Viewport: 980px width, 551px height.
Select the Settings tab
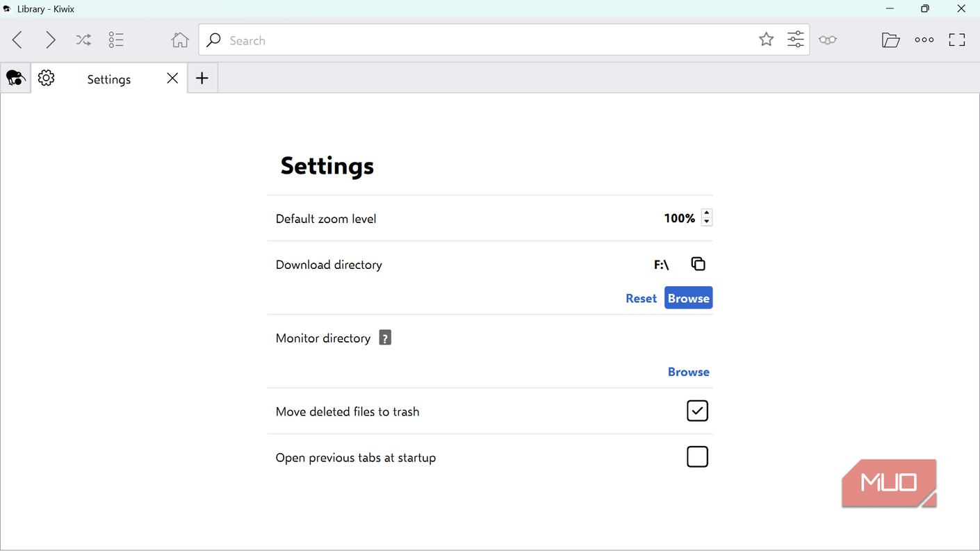[x=109, y=79]
